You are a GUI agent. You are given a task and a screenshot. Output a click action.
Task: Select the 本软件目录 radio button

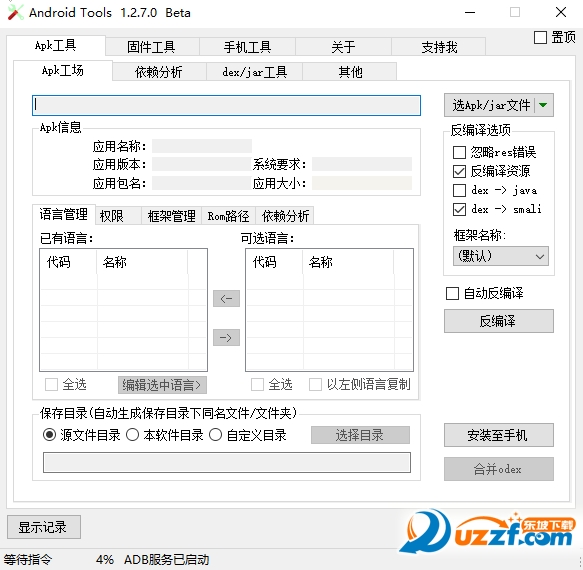[x=132, y=435]
